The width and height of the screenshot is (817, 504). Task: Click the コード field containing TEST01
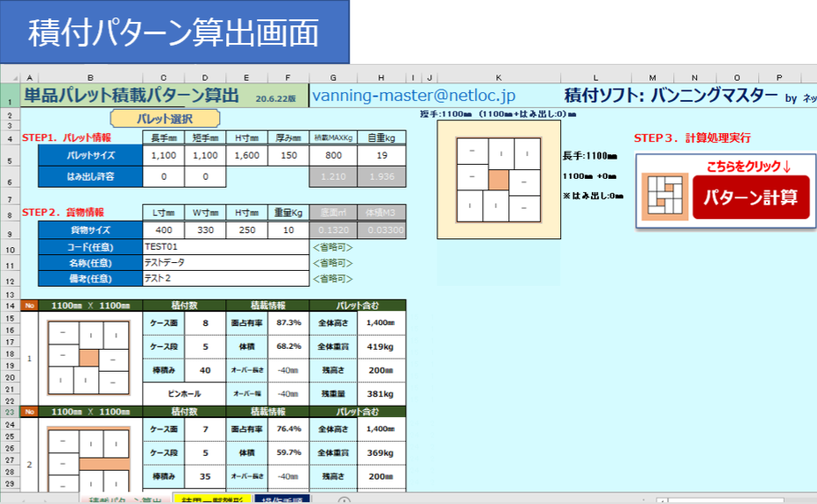[x=226, y=247]
